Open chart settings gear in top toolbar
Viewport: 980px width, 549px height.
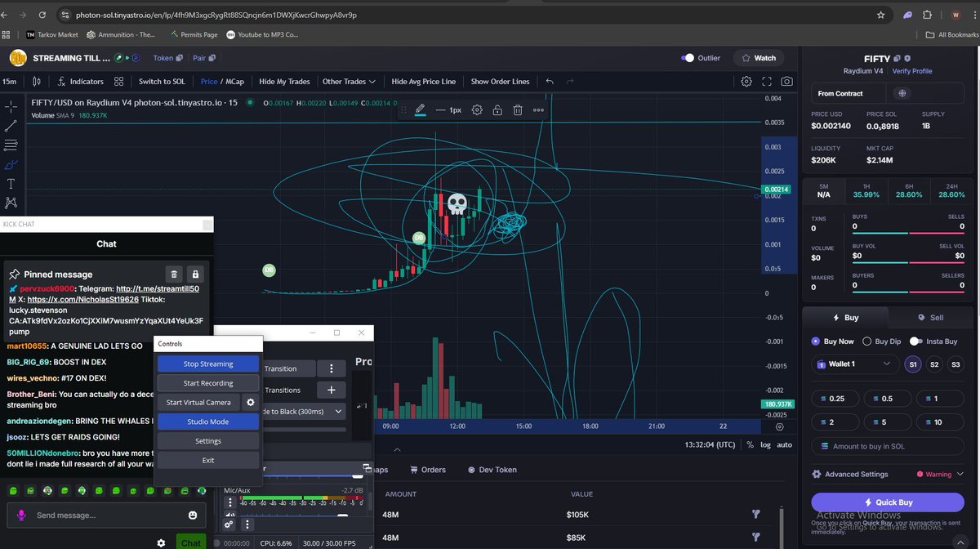[x=746, y=82]
